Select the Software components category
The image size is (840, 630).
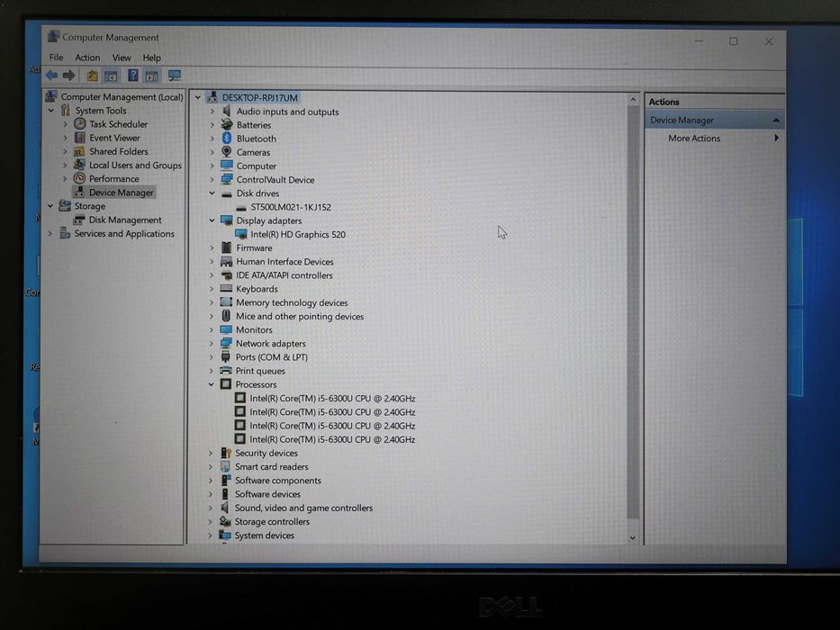[x=278, y=481]
